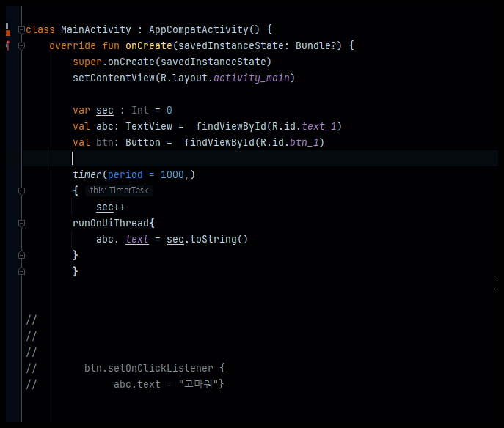Click on the period named argument

[125, 174]
